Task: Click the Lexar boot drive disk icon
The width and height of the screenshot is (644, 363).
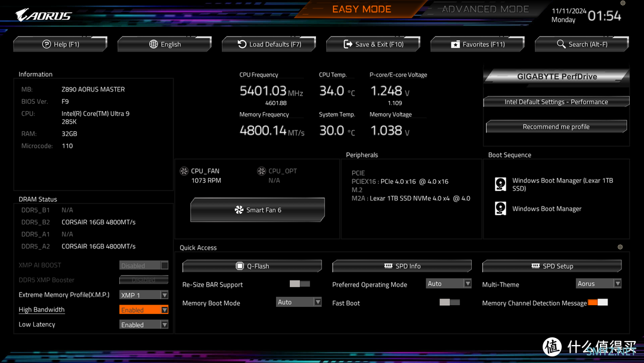Action: [500, 184]
